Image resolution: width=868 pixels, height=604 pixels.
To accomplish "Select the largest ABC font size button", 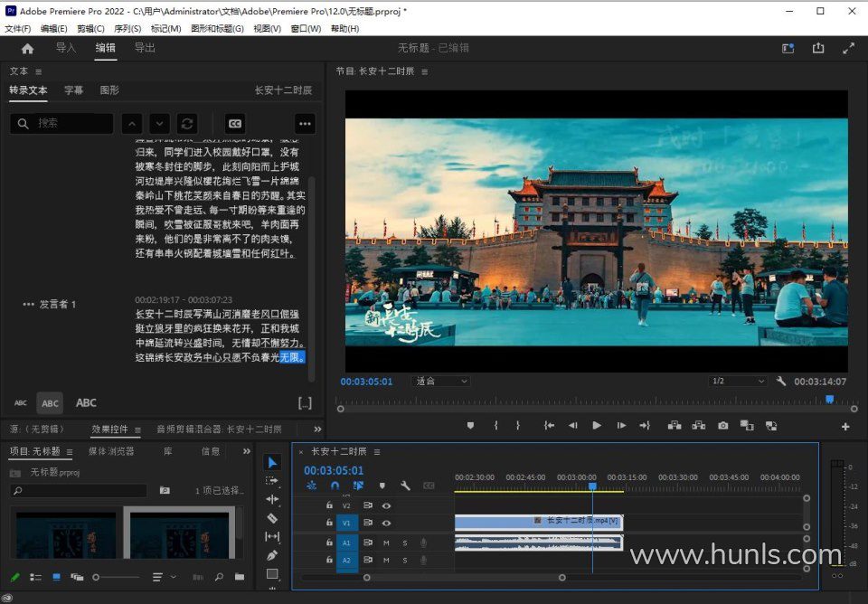I will (x=86, y=403).
